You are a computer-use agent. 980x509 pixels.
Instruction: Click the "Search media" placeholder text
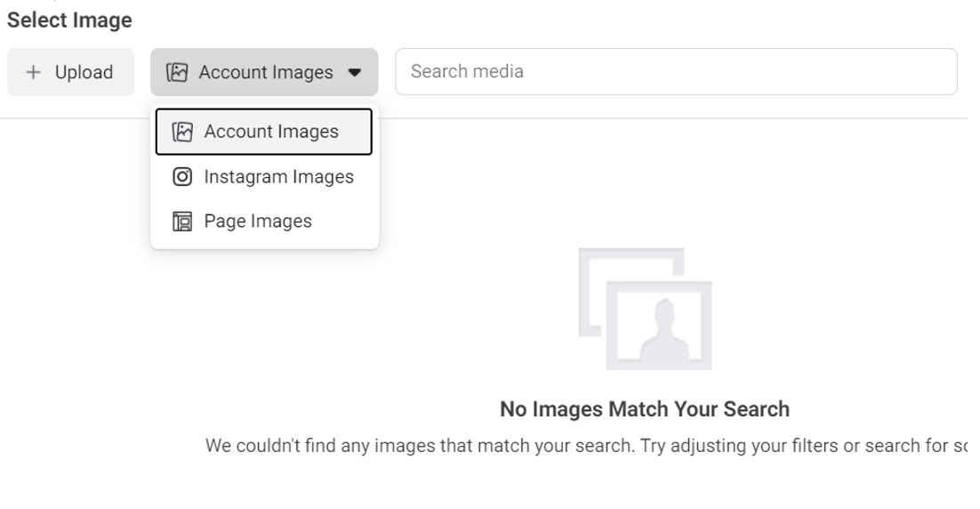coord(466,72)
